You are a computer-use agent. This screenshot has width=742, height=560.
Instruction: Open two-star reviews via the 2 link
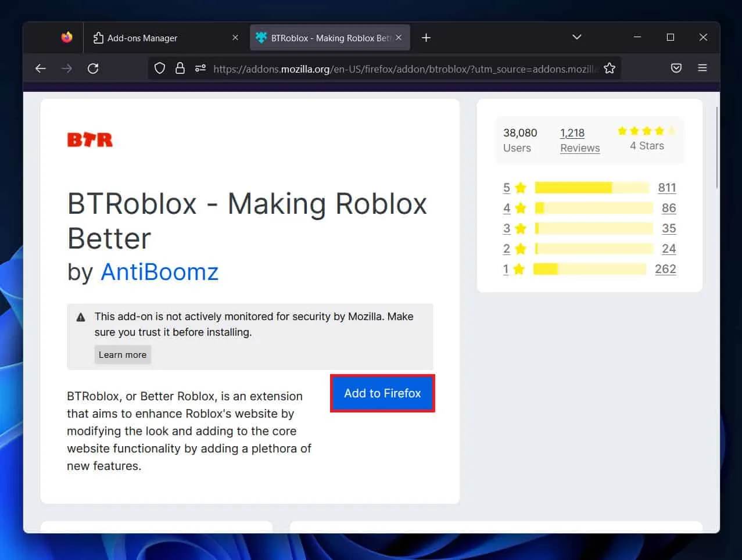[x=507, y=249]
